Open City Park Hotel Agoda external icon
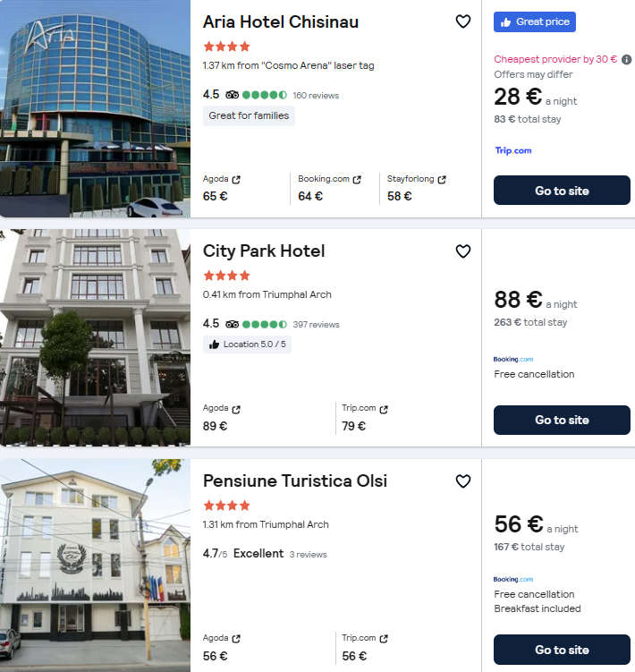635x672 pixels. [x=236, y=409]
